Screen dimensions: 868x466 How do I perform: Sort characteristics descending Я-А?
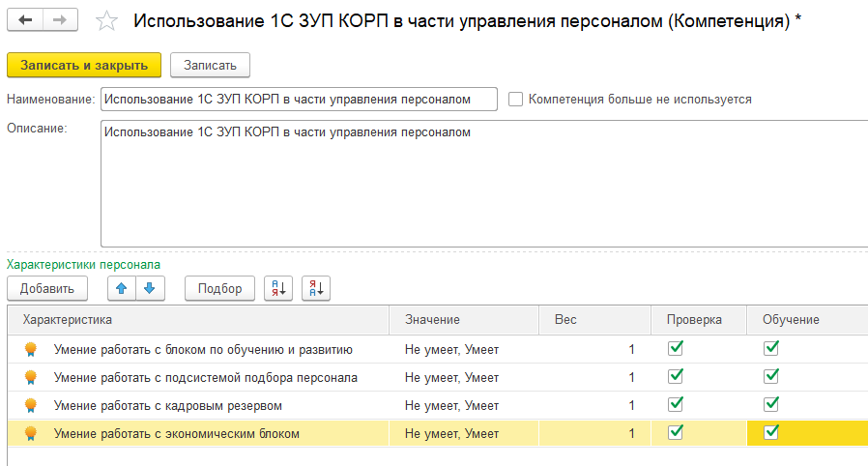click(x=316, y=288)
